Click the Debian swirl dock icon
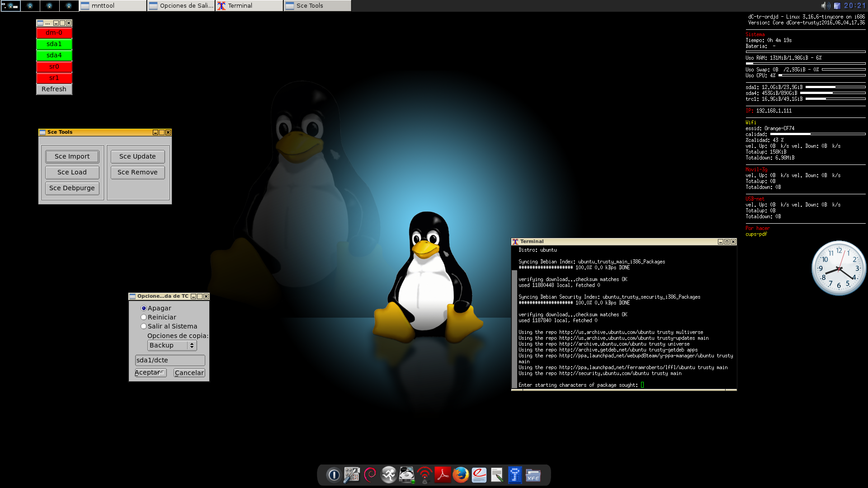This screenshot has height=488, width=868. (x=370, y=475)
